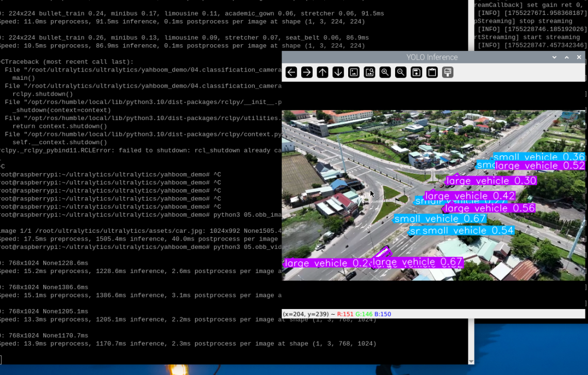This screenshot has width=588, height=375.
Task: Pan the YOLO image right
Action: tap(307, 72)
